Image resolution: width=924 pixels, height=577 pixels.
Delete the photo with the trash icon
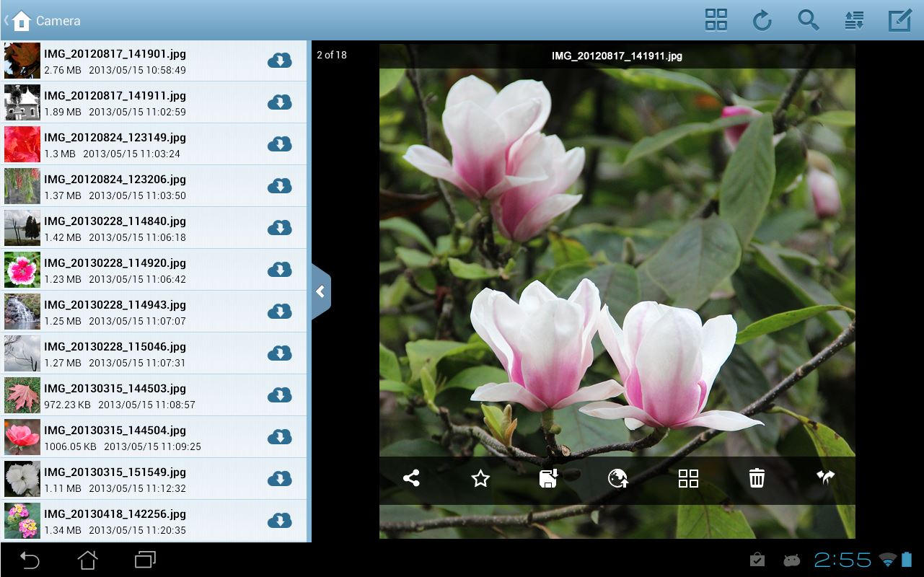click(x=757, y=478)
